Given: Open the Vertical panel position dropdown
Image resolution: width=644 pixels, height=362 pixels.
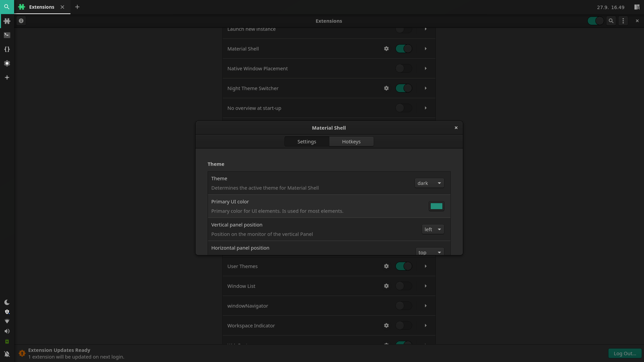Looking at the screenshot, I should click(433, 229).
